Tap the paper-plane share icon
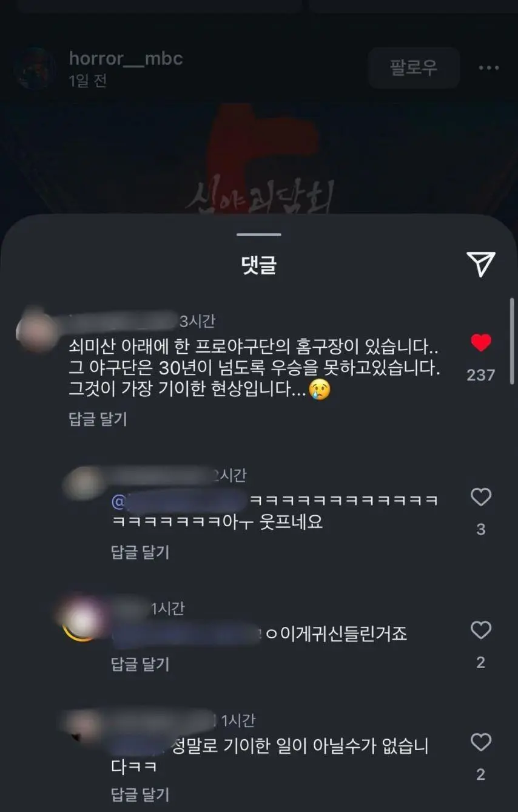This screenshot has height=812, width=518. click(481, 264)
